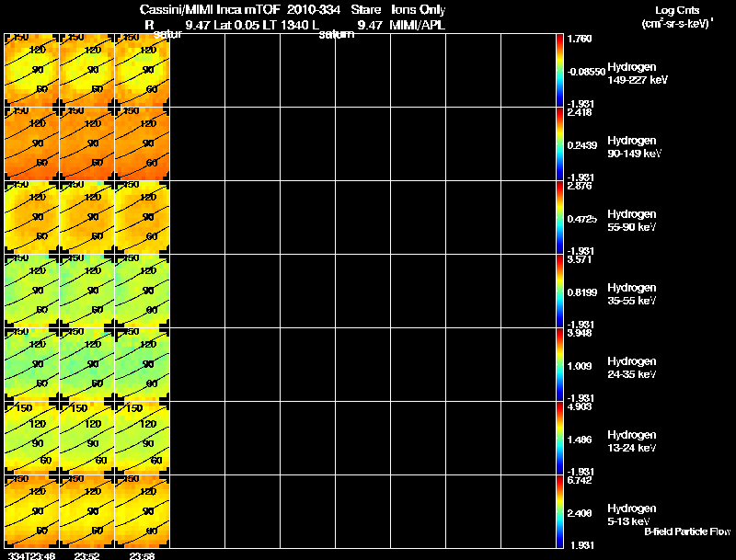
Task: Choose the 24-35 keV image at 23:58
Action: tap(143, 364)
